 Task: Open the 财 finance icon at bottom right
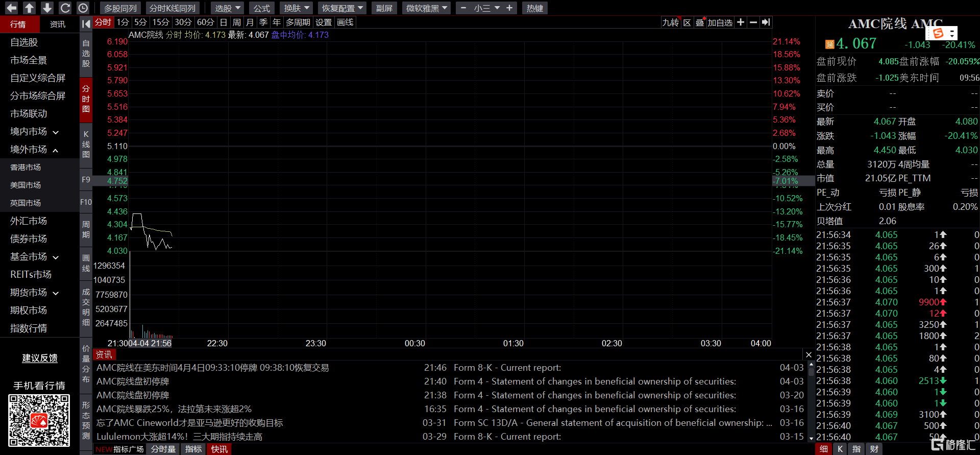(874, 449)
